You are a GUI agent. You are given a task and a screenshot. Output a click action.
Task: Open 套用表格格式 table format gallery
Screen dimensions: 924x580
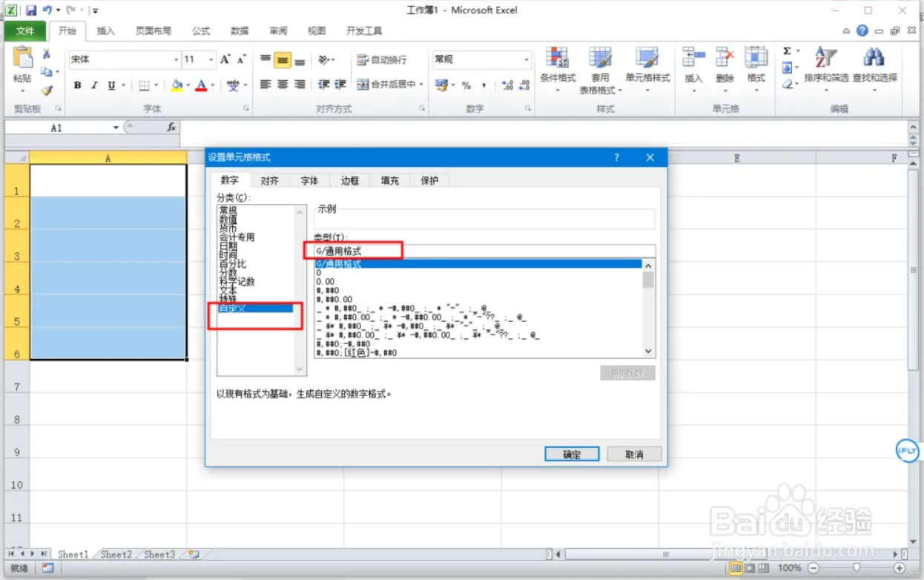pyautogui.click(x=600, y=70)
